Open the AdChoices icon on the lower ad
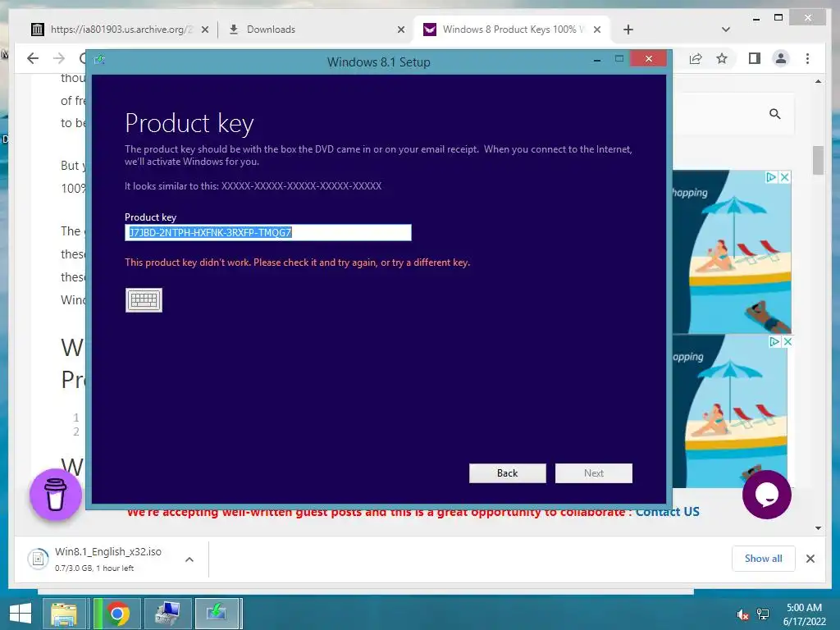The width and height of the screenshot is (840, 630). pos(774,341)
